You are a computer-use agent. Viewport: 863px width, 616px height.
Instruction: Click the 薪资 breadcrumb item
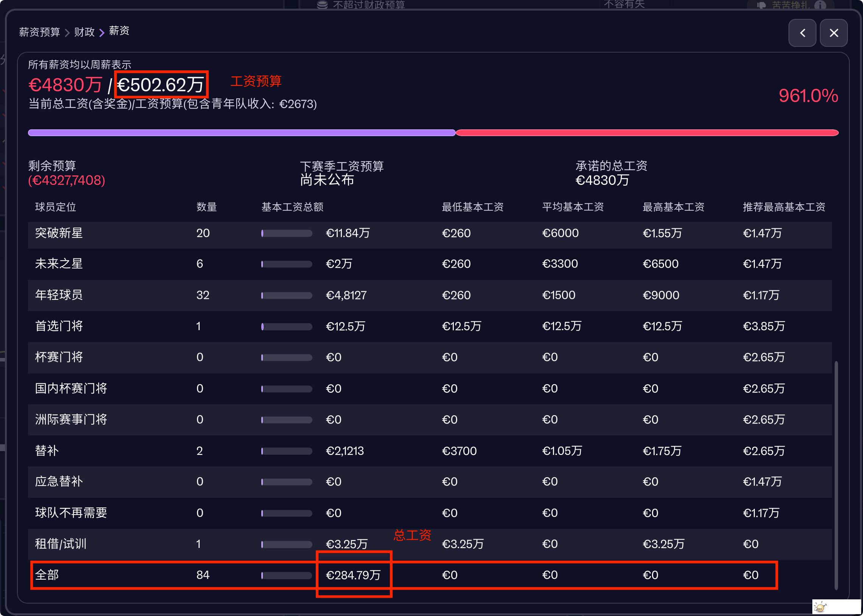(119, 31)
